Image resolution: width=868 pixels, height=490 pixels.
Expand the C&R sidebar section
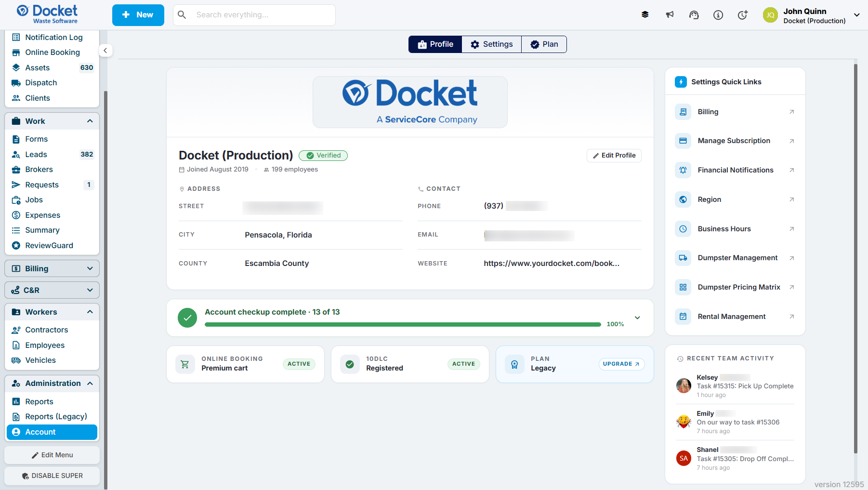(x=52, y=290)
